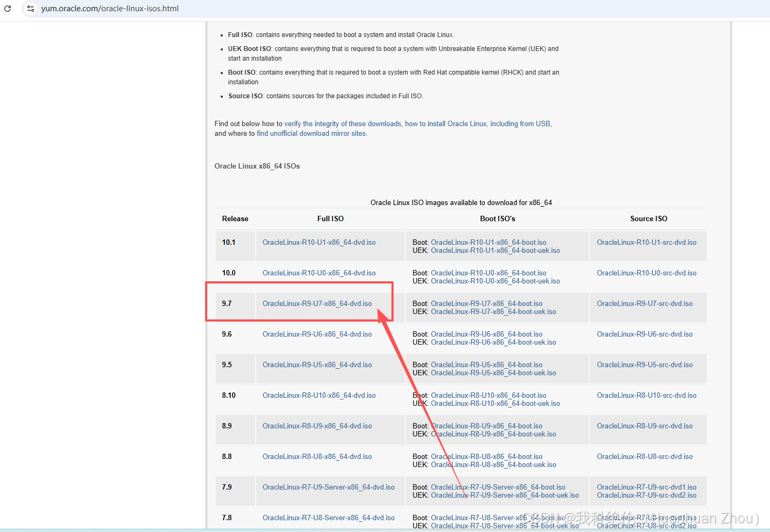Image resolution: width=770 pixels, height=532 pixels.
Task: Download OracleLinux-R8-U8-src-dvd.iso
Action: coord(645,457)
